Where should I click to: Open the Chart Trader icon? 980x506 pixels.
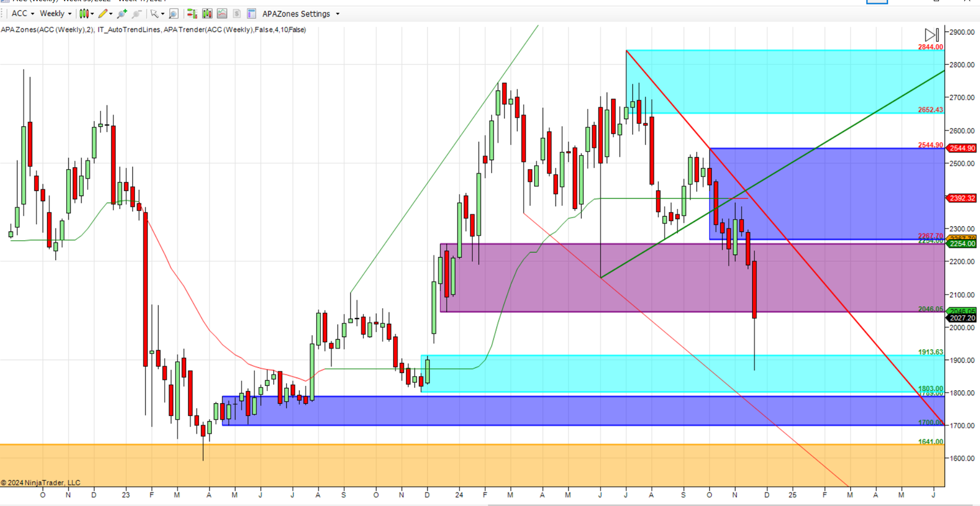click(x=192, y=13)
